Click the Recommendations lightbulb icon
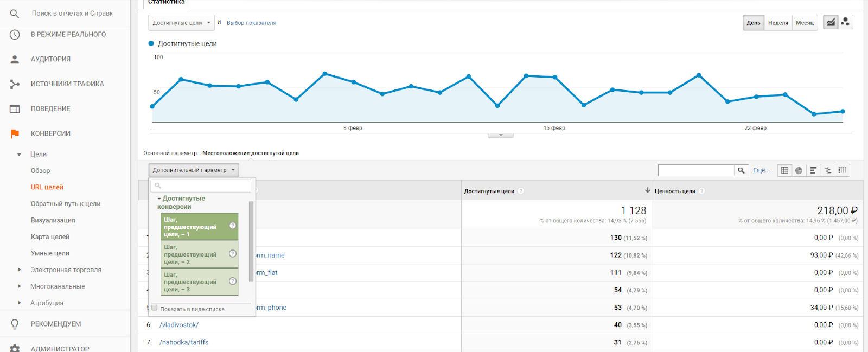Image resolution: width=868 pixels, height=352 pixels. click(x=15, y=324)
